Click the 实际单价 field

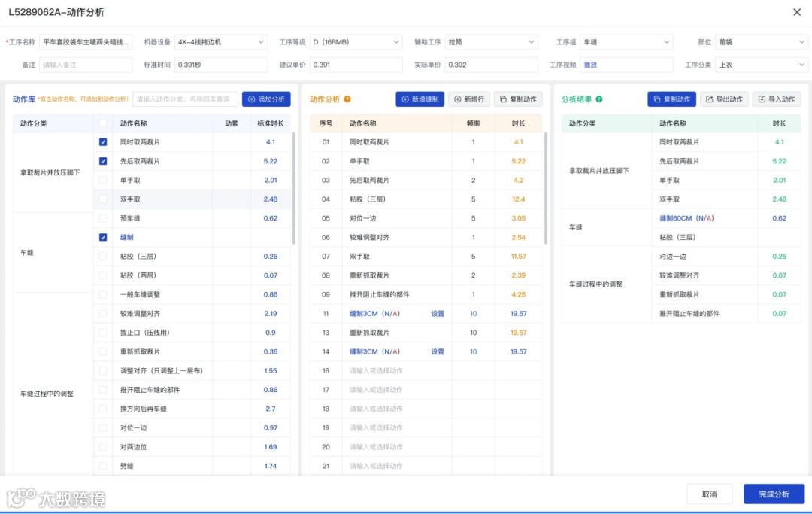point(491,65)
